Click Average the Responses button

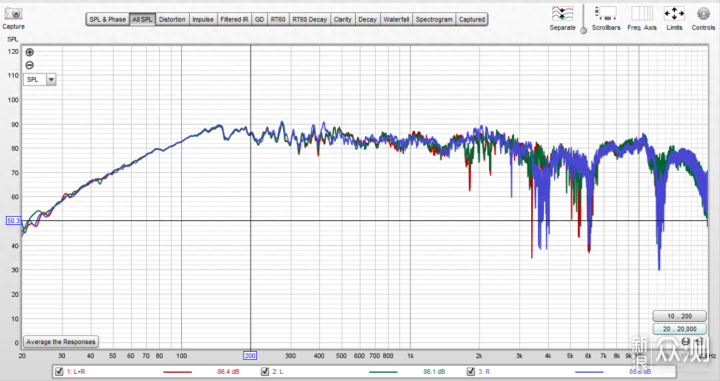pos(61,342)
